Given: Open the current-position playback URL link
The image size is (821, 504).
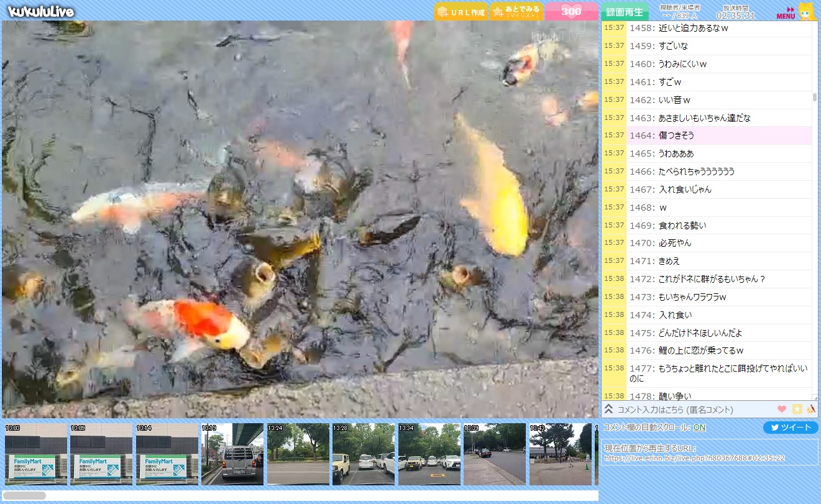Looking at the screenshot, I should pyautogui.click(x=694, y=458).
